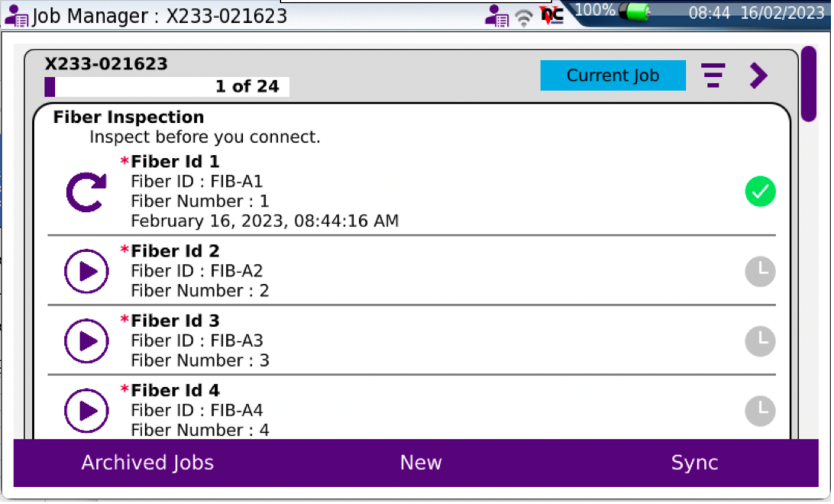
Task: Click the Current Job button
Action: pyautogui.click(x=612, y=76)
